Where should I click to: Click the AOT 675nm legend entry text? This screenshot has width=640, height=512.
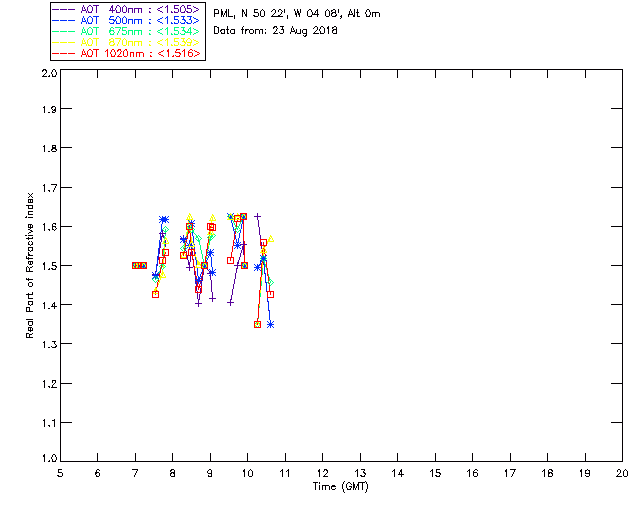pyautogui.click(x=140, y=31)
